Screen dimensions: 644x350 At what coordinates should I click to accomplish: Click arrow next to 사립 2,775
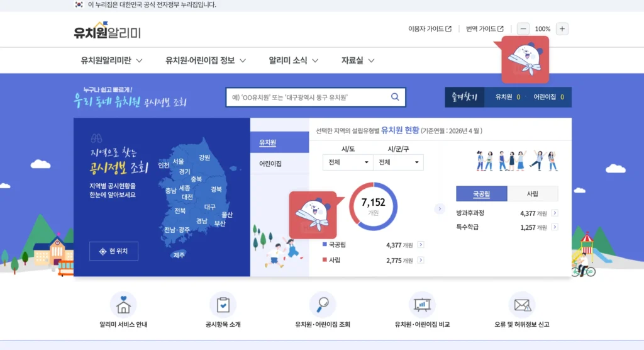421,260
